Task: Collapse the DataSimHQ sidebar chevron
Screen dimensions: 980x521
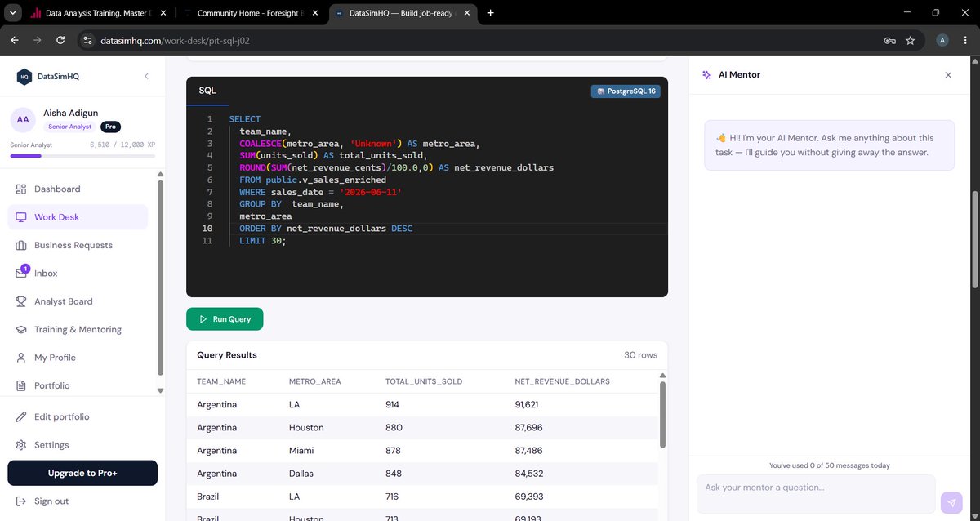Action: click(146, 76)
